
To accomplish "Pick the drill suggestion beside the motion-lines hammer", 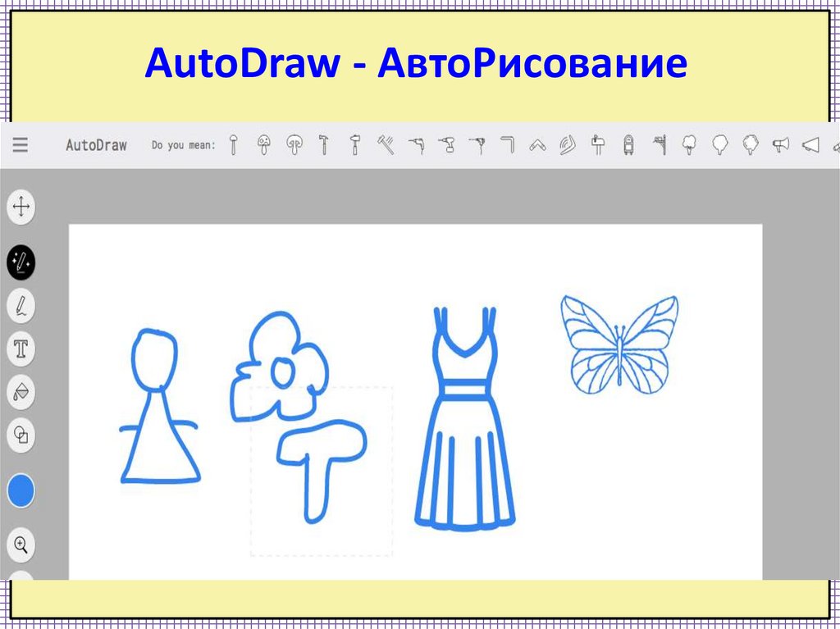I will click(x=416, y=145).
